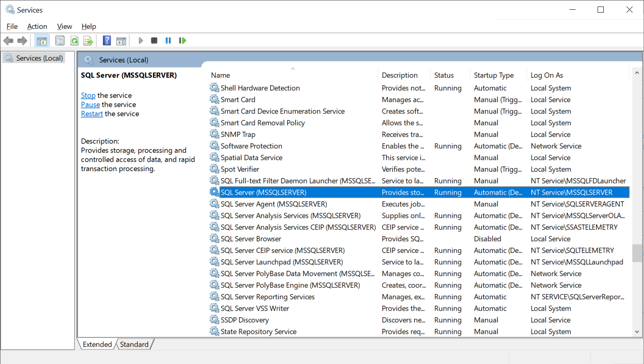
Task: Select SQL Server Launchpad (MSSQLSERVER)
Action: pos(419,262)
